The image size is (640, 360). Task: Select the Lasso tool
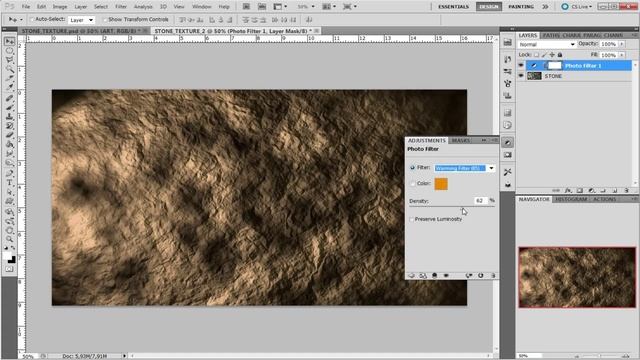pos(9,60)
